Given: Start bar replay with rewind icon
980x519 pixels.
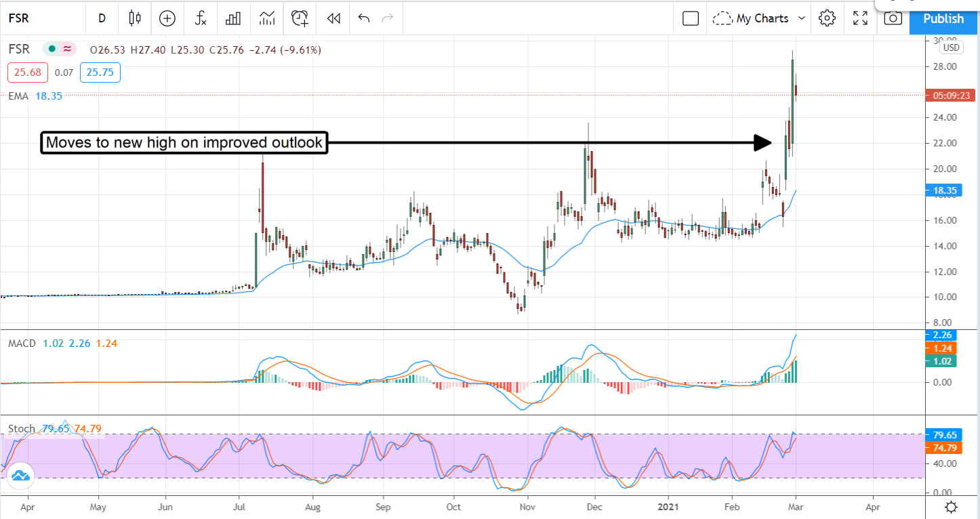Looking at the screenshot, I should pos(333,18).
